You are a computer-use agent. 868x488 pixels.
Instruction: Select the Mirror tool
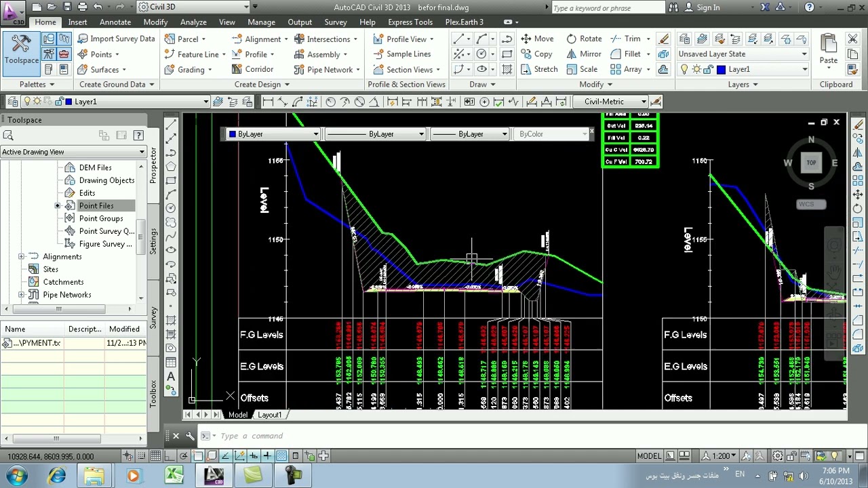pos(584,54)
